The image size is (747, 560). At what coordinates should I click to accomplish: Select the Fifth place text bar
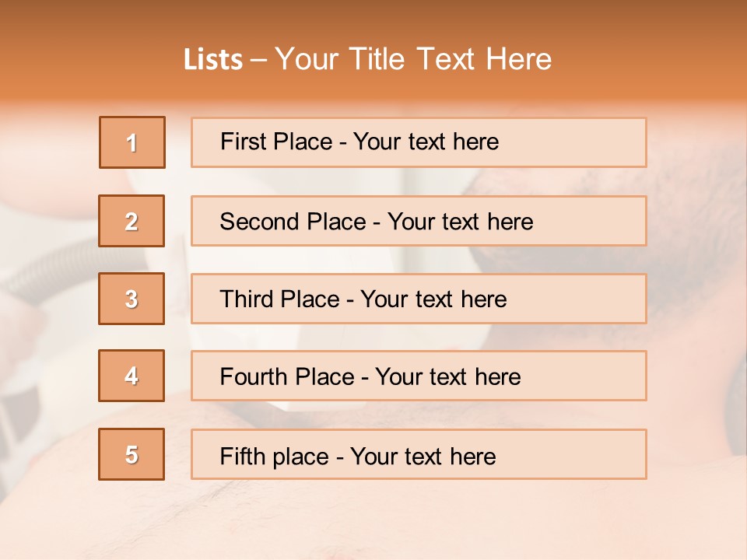(419, 454)
